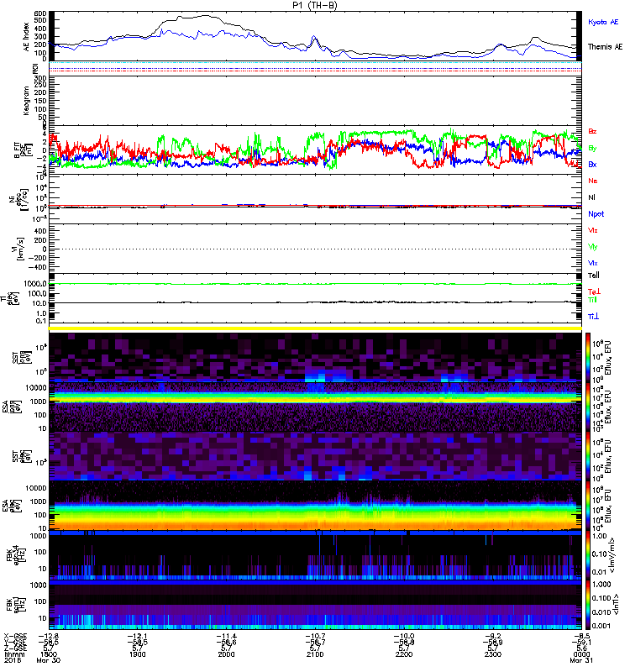Select the blue Vix legend entry

point(593,263)
